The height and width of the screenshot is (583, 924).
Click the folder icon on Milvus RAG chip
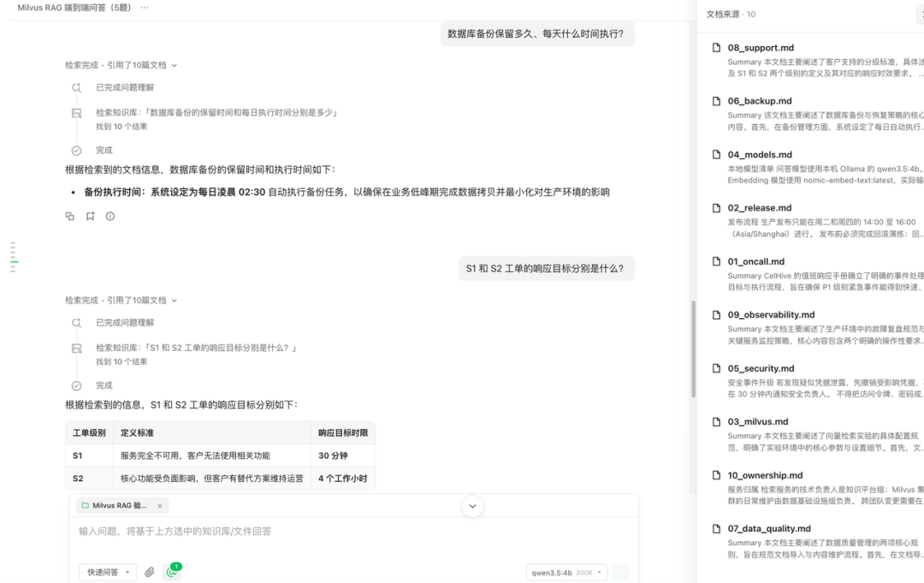point(85,505)
